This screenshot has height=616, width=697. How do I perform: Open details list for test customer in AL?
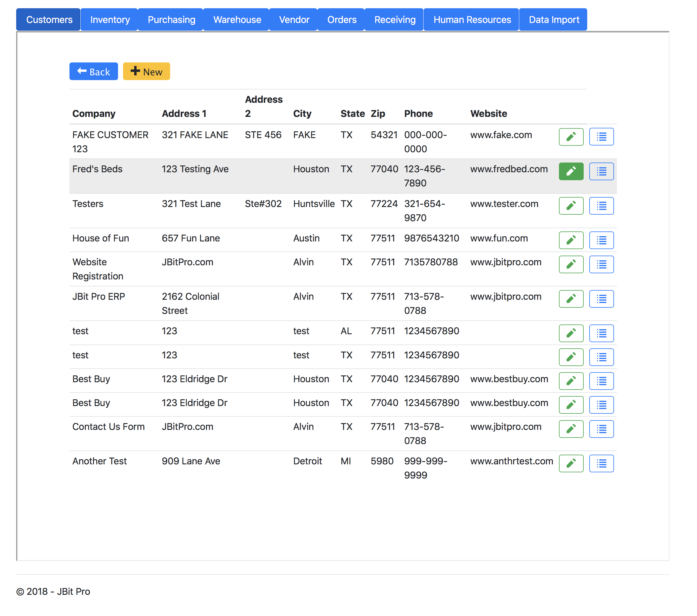602,333
